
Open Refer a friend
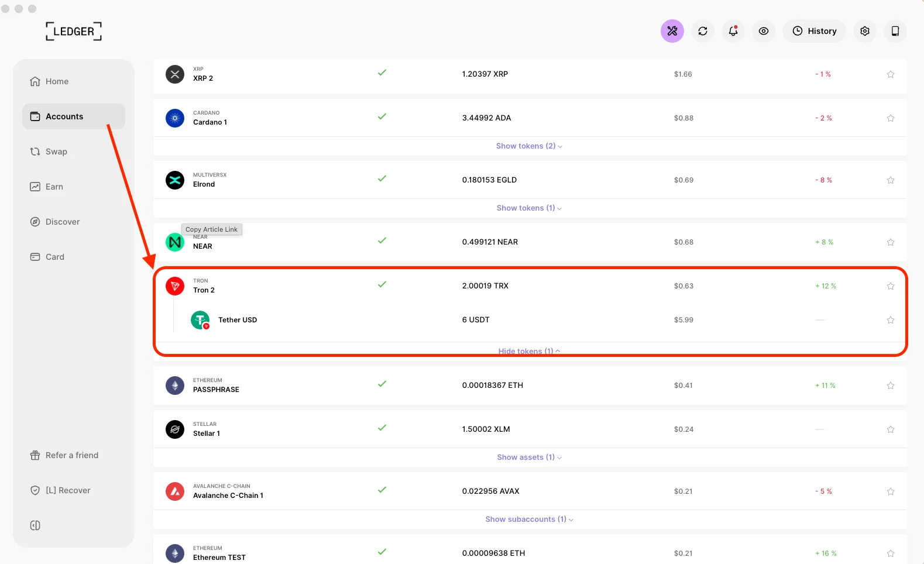[74, 455]
